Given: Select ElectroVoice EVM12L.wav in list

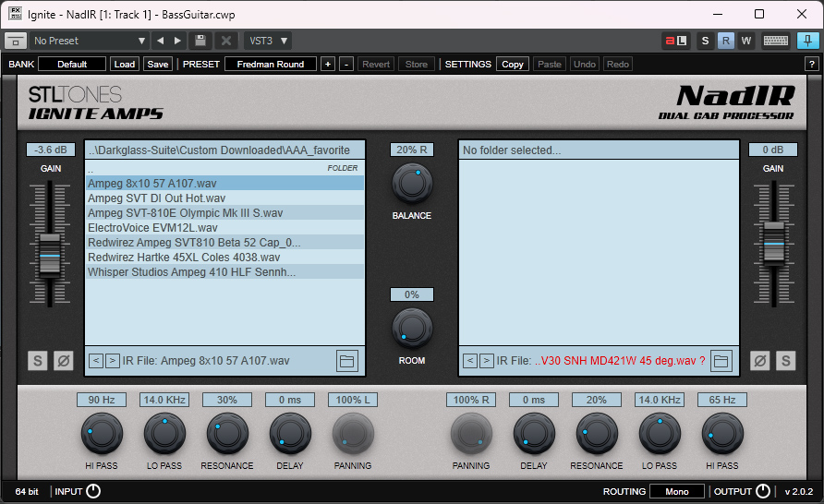Looking at the screenshot, I should pos(224,228).
